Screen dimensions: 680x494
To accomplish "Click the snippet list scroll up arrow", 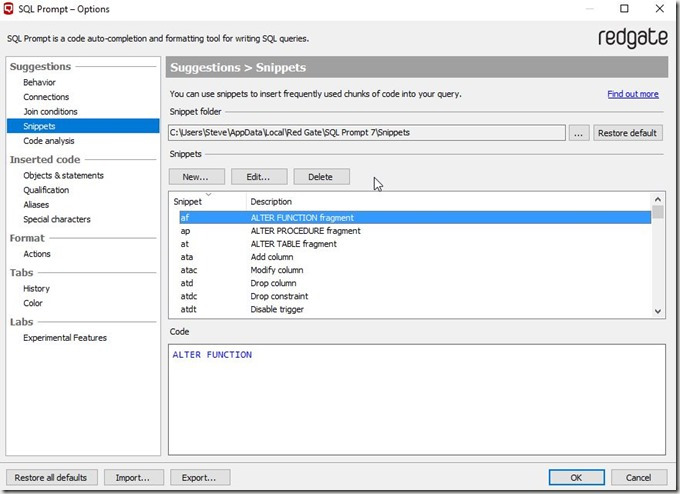I will tap(658, 200).
